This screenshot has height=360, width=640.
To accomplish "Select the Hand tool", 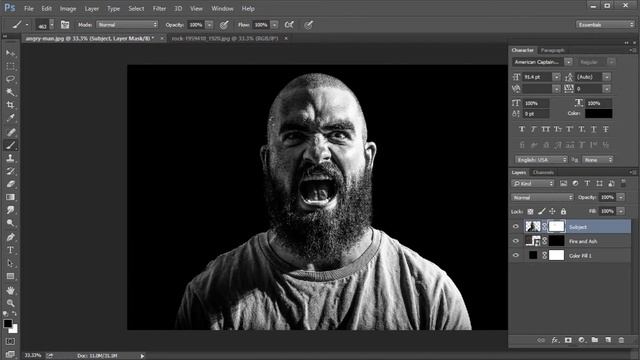I will pyautogui.click(x=10, y=290).
